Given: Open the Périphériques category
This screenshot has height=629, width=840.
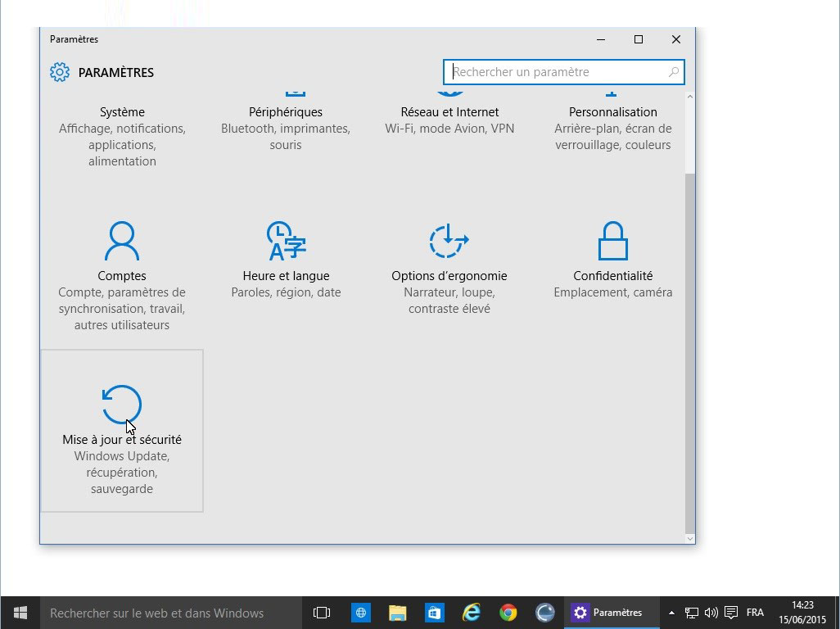Looking at the screenshot, I should tap(286, 112).
